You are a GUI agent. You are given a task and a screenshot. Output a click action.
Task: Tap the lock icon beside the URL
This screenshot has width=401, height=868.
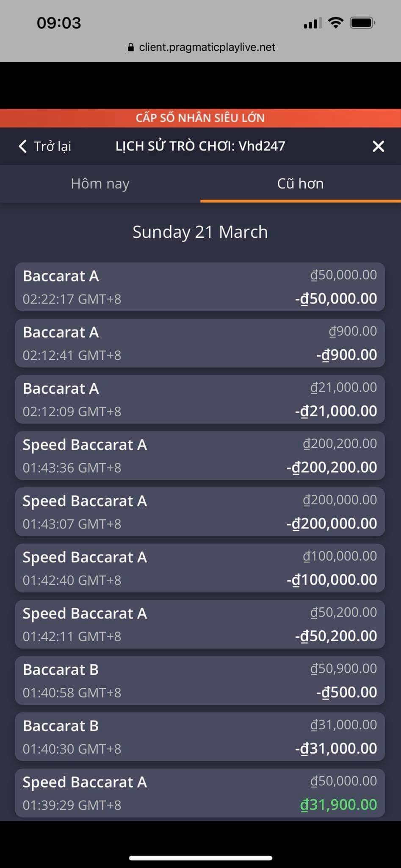click(x=131, y=47)
